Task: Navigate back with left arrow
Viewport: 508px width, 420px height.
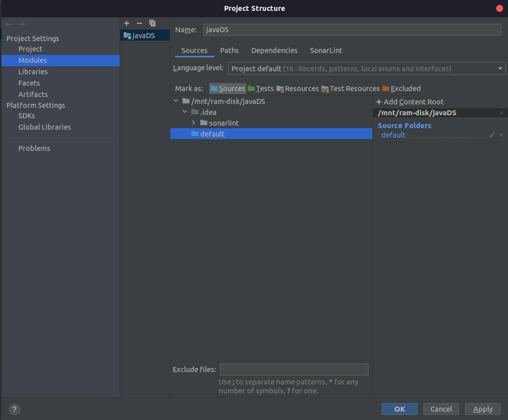Action: click(x=9, y=24)
